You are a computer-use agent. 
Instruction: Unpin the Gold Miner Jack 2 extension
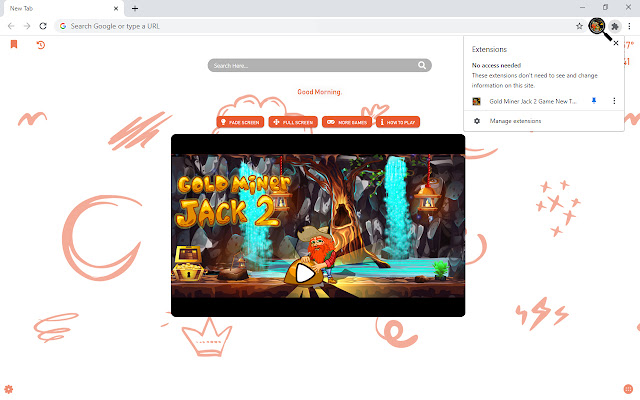[x=594, y=101]
